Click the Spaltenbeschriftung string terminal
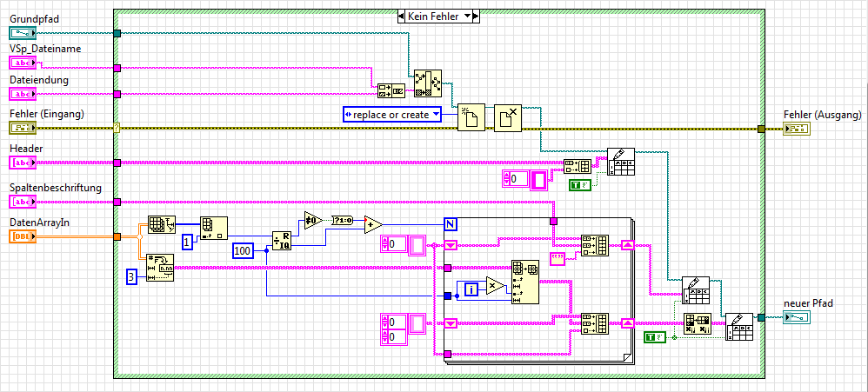 pyautogui.click(x=23, y=202)
